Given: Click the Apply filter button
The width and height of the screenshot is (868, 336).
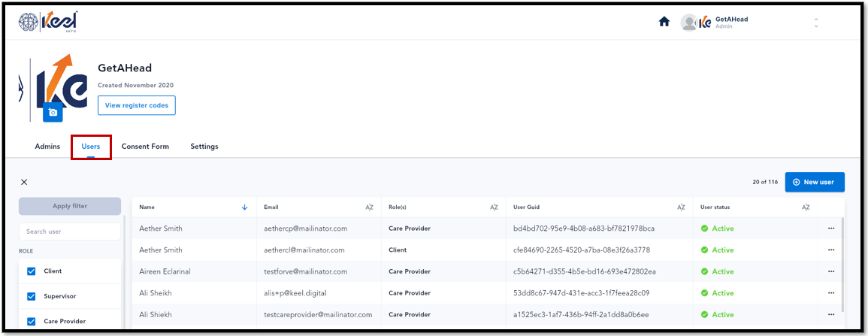Looking at the screenshot, I should (70, 206).
